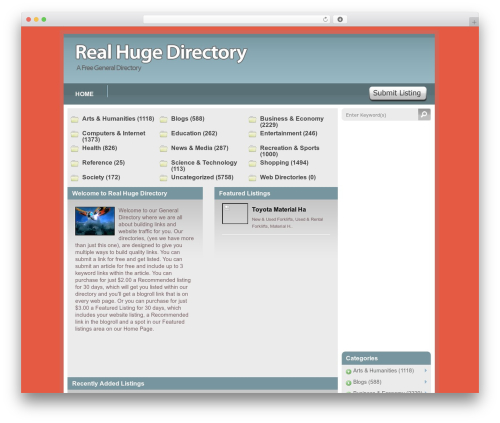Image resolution: width=500 pixels, height=423 pixels.
Task: Open Society (172) category link
Action: 101,177
